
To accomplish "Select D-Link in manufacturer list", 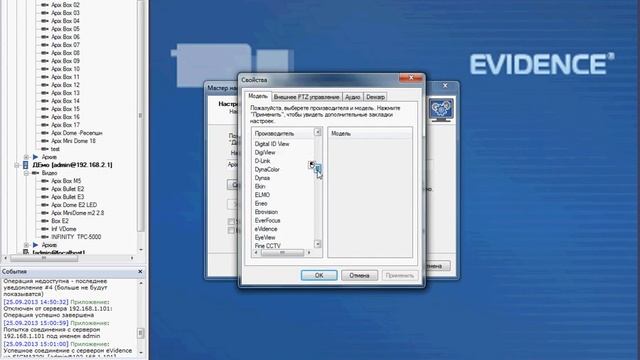I will tap(262, 161).
